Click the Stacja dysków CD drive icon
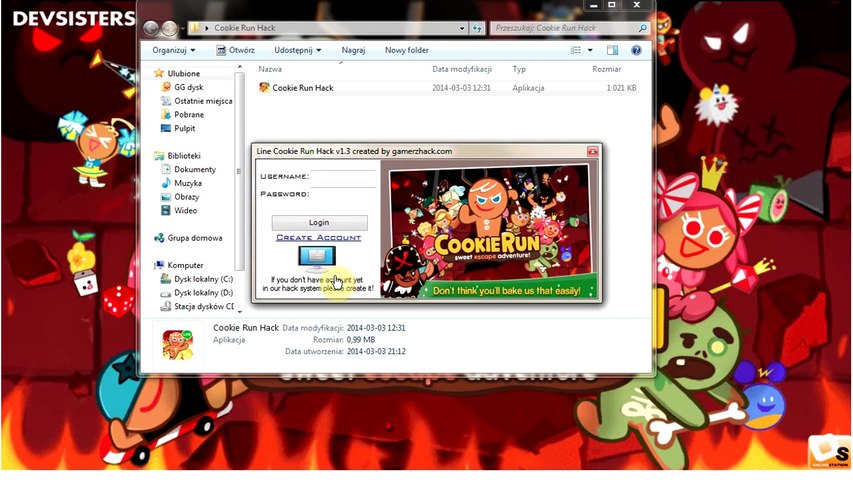The height and width of the screenshot is (480, 853). pyautogui.click(x=166, y=306)
